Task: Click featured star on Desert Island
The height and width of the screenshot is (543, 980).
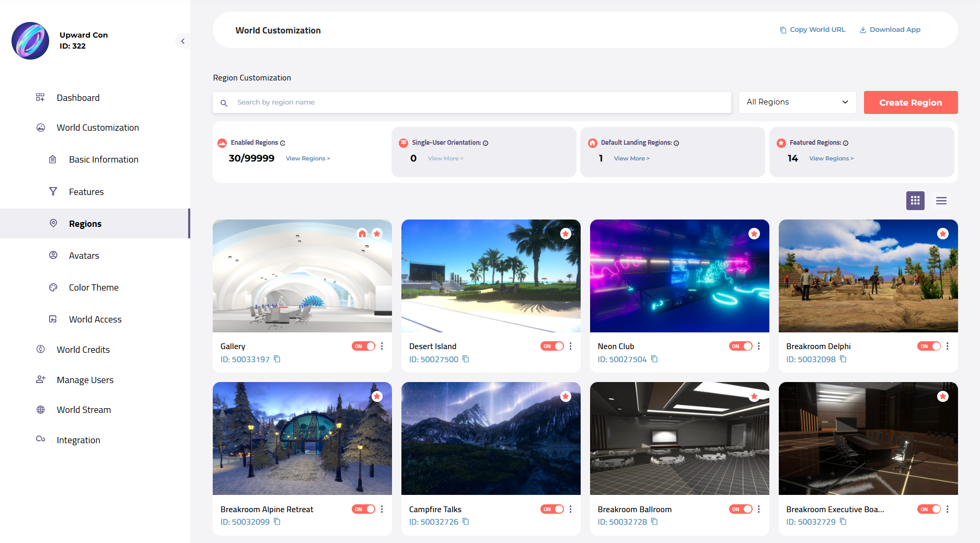Action: click(x=566, y=234)
